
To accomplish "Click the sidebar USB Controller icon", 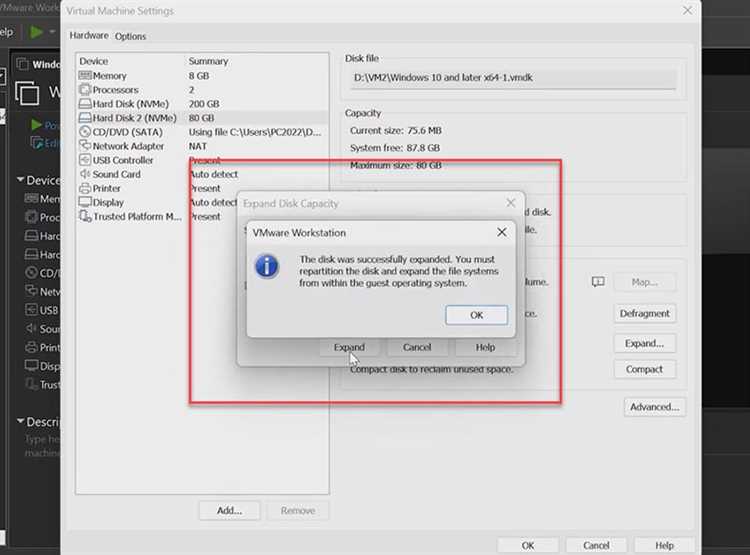I will (x=31, y=310).
